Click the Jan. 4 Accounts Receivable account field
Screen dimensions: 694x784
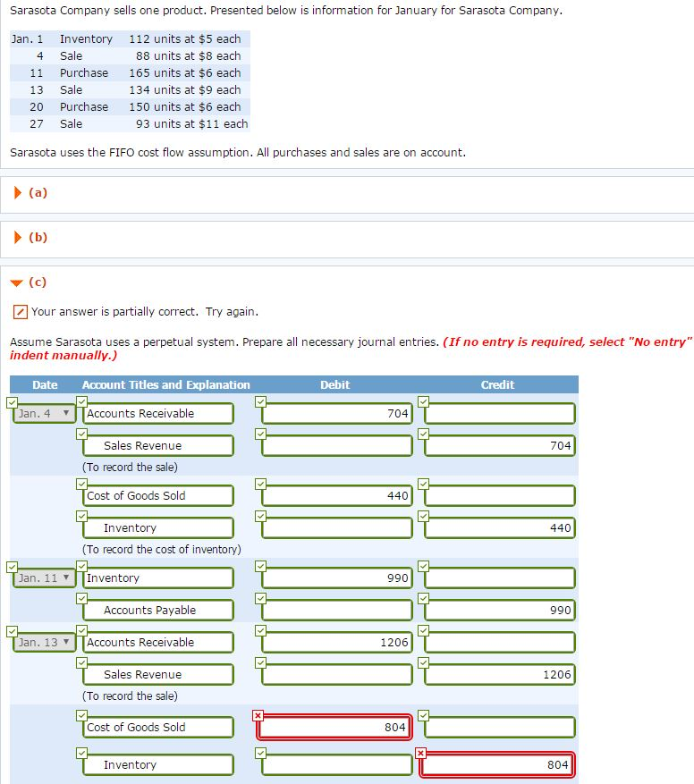click(x=158, y=414)
